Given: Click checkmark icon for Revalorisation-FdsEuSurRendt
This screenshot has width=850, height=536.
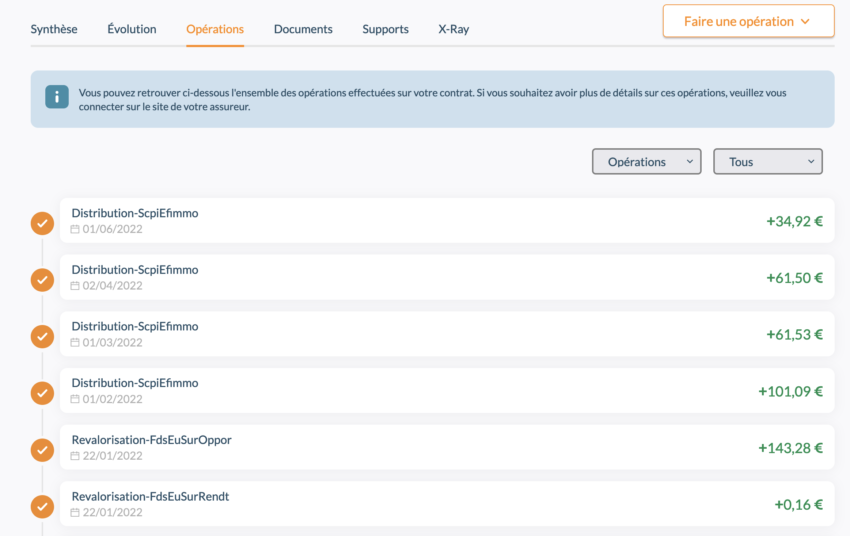Looking at the screenshot, I should [42, 506].
